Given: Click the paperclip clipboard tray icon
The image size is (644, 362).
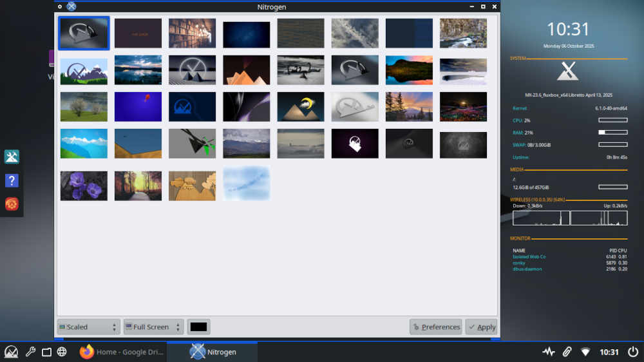Looking at the screenshot, I should click(567, 352).
